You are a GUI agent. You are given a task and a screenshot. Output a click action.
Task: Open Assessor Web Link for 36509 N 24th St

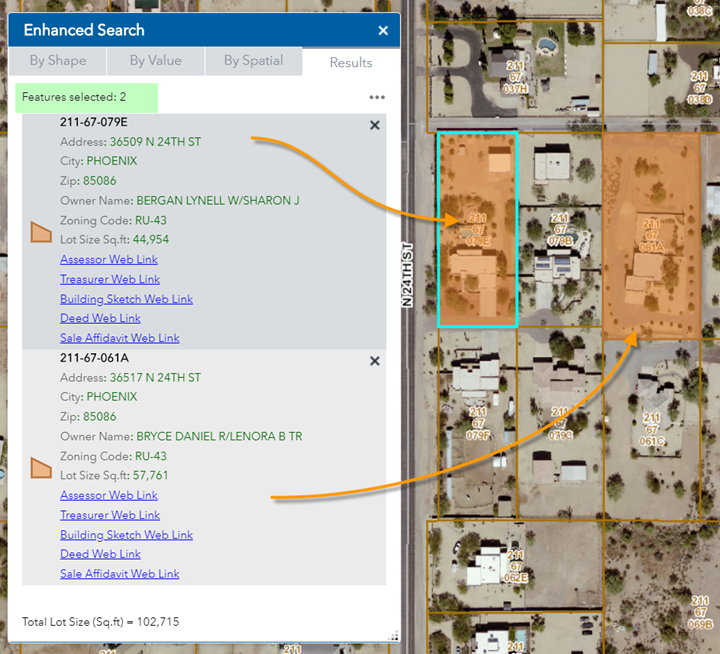(x=109, y=260)
